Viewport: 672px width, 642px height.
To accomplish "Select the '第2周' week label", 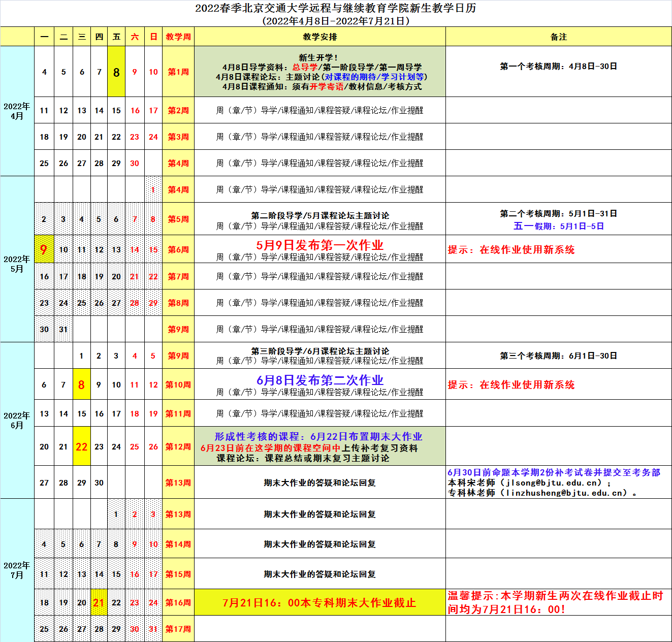I will 178,110.
